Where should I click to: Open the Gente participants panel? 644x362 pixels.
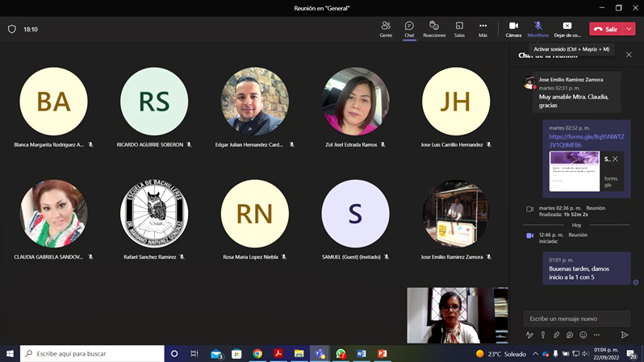pyautogui.click(x=386, y=29)
